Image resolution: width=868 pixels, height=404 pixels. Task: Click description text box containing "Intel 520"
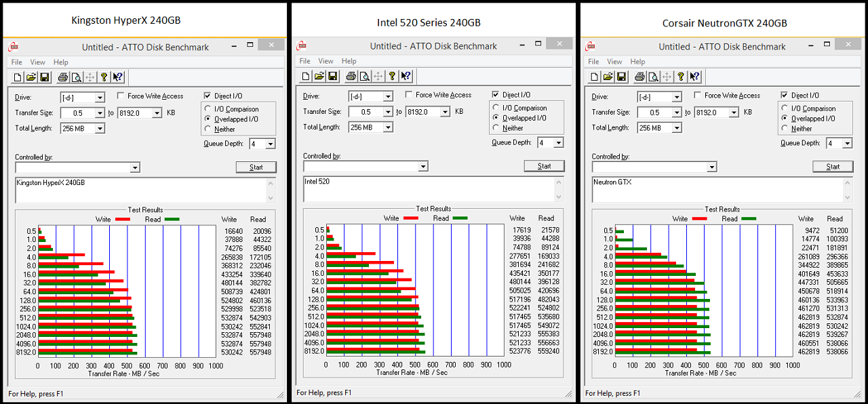(427, 188)
